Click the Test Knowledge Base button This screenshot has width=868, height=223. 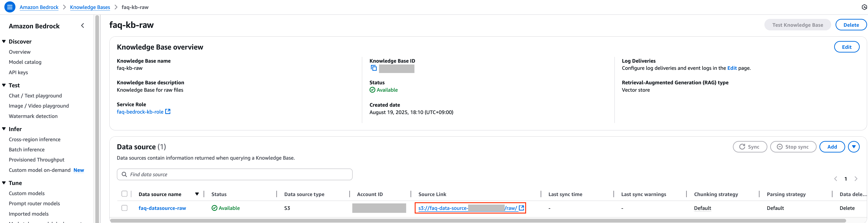click(x=797, y=25)
